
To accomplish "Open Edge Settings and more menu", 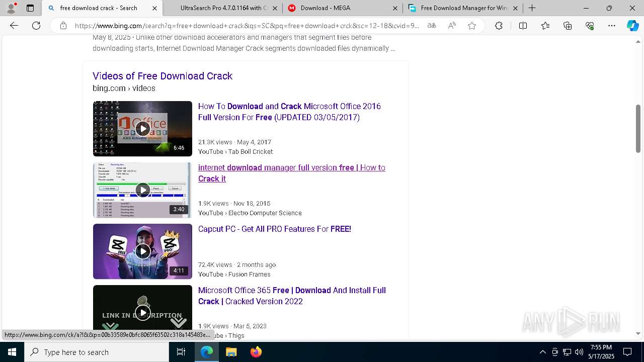I will tap(612, 26).
